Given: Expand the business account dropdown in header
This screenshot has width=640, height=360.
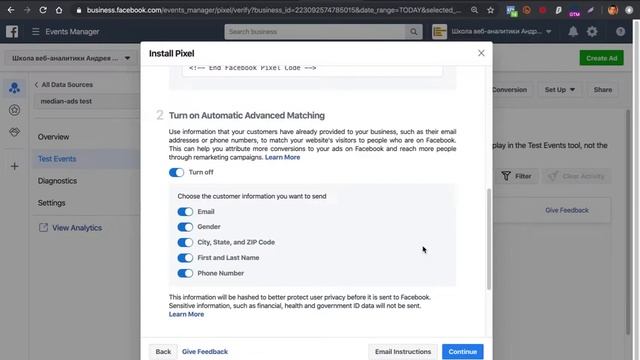Looking at the screenshot, I should [x=548, y=31].
